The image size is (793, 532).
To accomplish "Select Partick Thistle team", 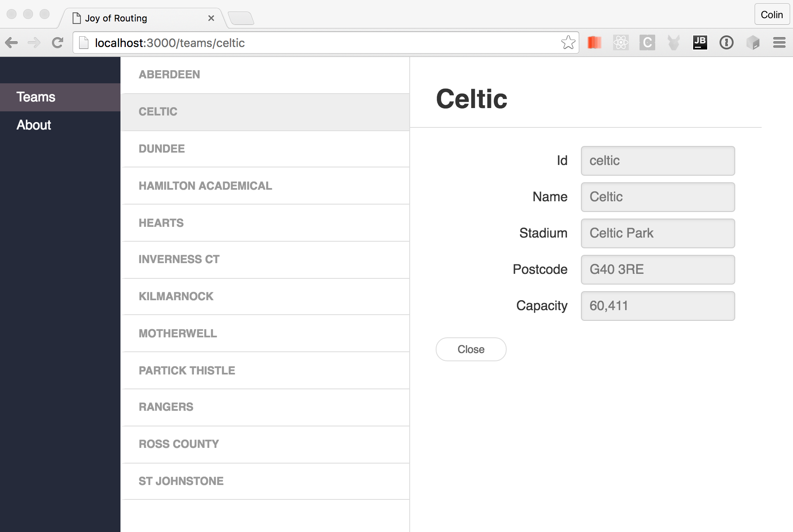I will (x=265, y=371).
